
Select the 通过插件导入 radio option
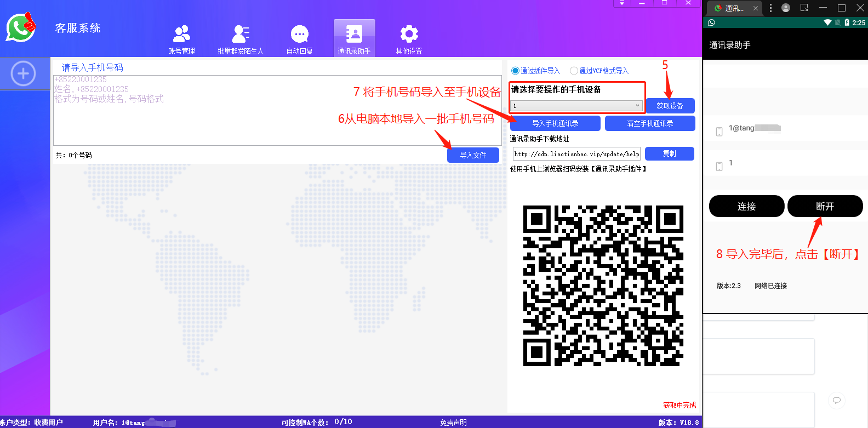click(535, 71)
